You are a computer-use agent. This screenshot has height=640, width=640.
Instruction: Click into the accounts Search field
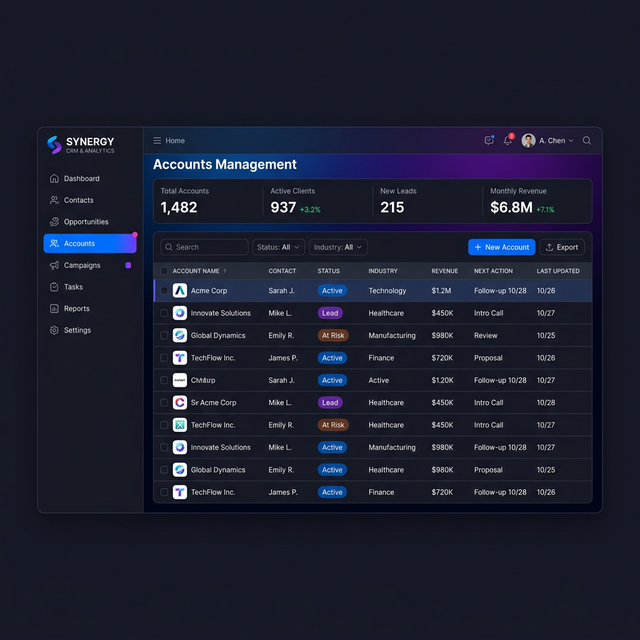click(x=204, y=247)
